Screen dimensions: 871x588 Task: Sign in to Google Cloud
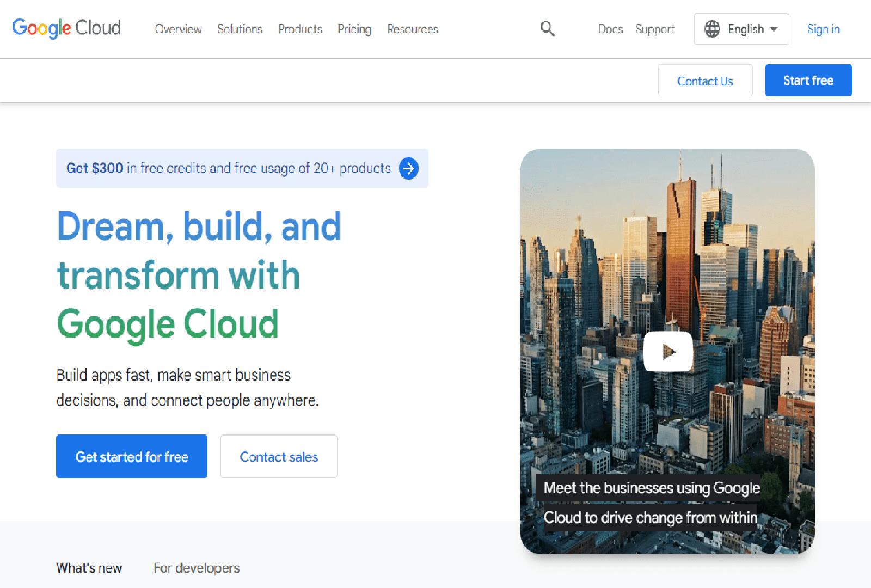(x=823, y=29)
